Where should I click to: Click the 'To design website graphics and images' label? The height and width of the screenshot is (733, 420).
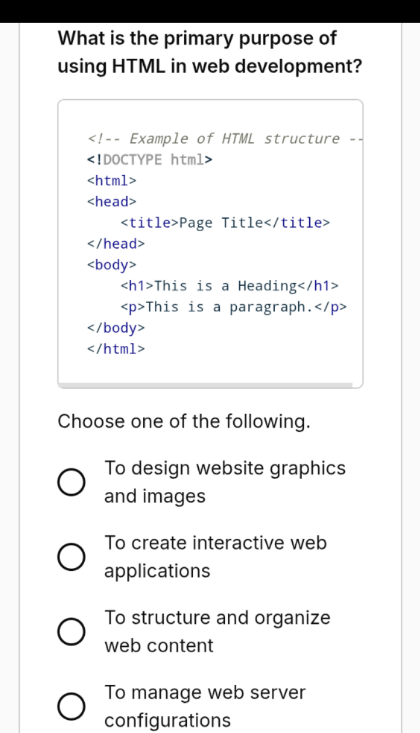coord(224,482)
